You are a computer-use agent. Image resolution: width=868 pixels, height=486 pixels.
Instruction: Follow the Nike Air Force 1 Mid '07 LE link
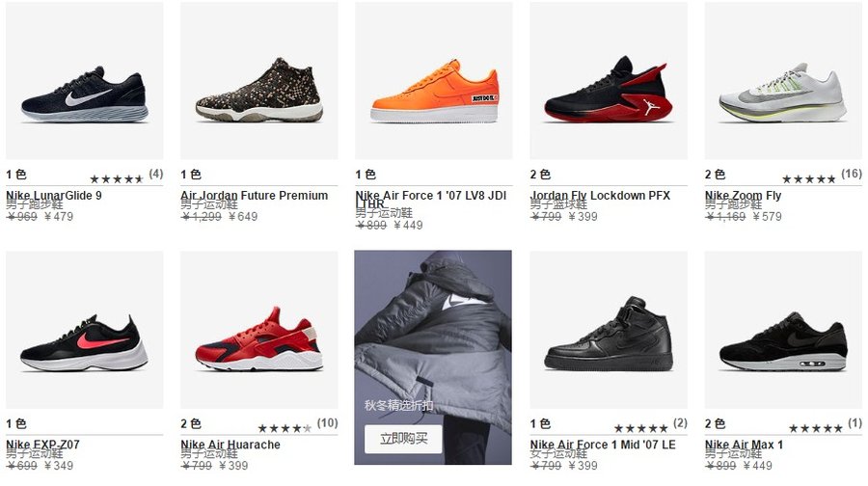tap(603, 445)
